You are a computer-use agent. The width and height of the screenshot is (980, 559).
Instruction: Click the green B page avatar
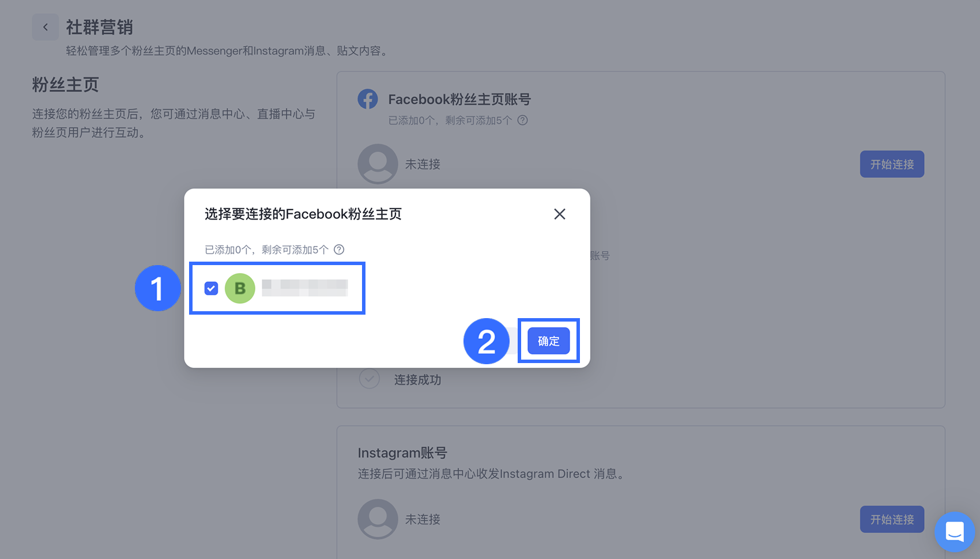click(x=240, y=288)
